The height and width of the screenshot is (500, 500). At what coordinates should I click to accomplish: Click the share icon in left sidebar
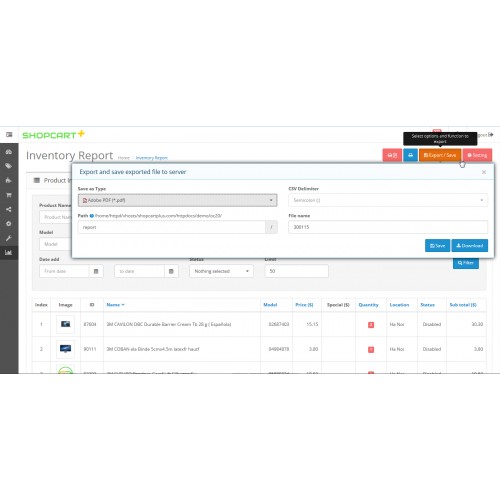pos(9,209)
